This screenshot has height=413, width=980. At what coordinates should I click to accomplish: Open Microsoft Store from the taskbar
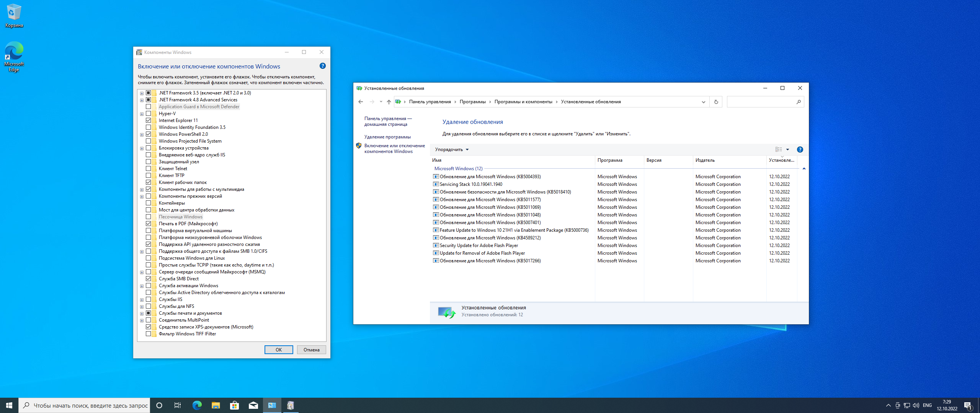click(x=234, y=405)
